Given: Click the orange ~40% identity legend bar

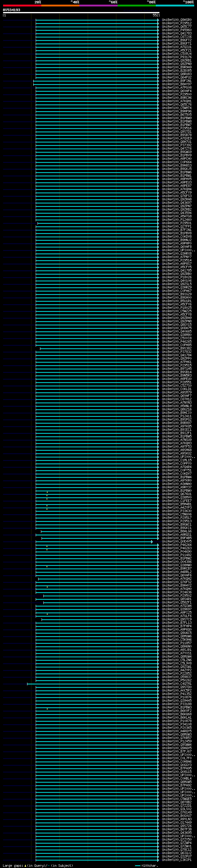Looking at the screenshot, I should 60,6.
